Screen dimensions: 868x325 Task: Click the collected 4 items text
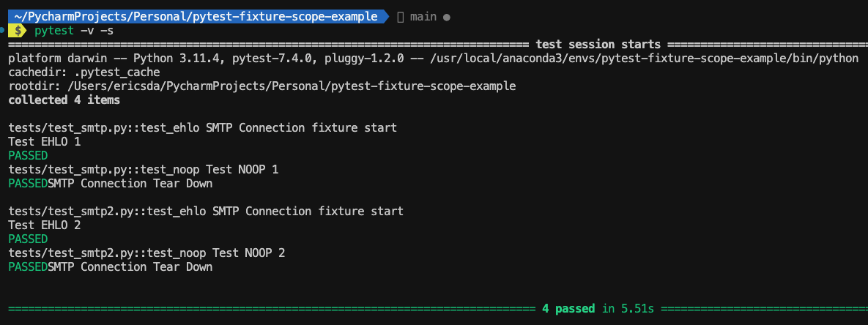pyautogui.click(x=64, y=100)
